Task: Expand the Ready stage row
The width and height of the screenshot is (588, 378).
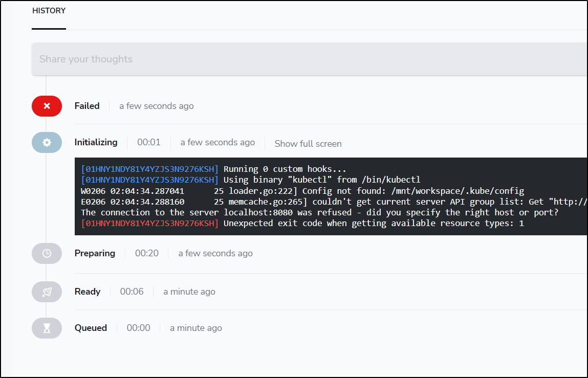Action: pyautogui.click(x=88, y=292)
